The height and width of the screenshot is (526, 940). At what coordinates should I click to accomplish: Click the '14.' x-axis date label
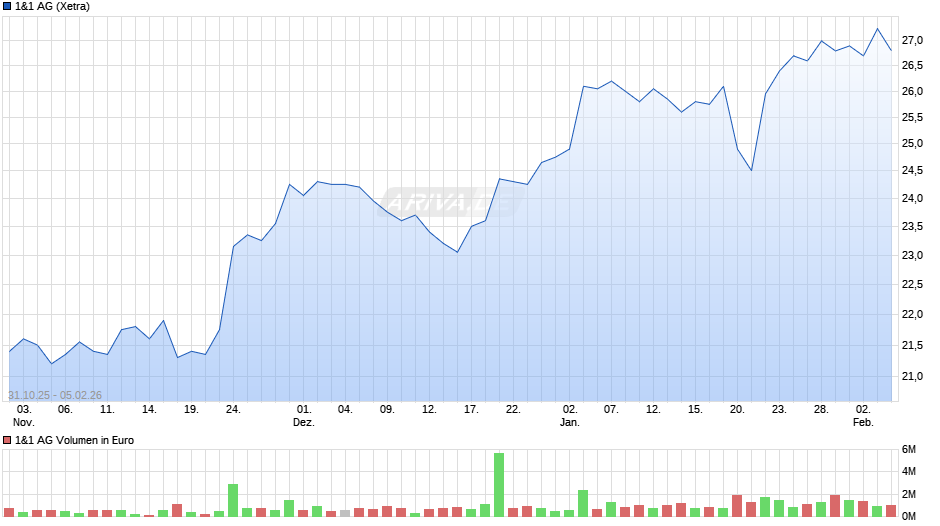tap(149, 410)
